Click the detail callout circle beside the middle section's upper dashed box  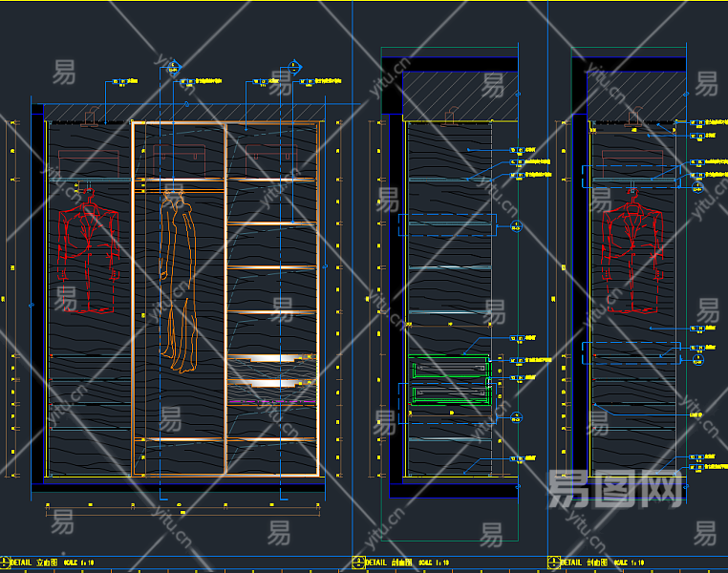[516, 226]
